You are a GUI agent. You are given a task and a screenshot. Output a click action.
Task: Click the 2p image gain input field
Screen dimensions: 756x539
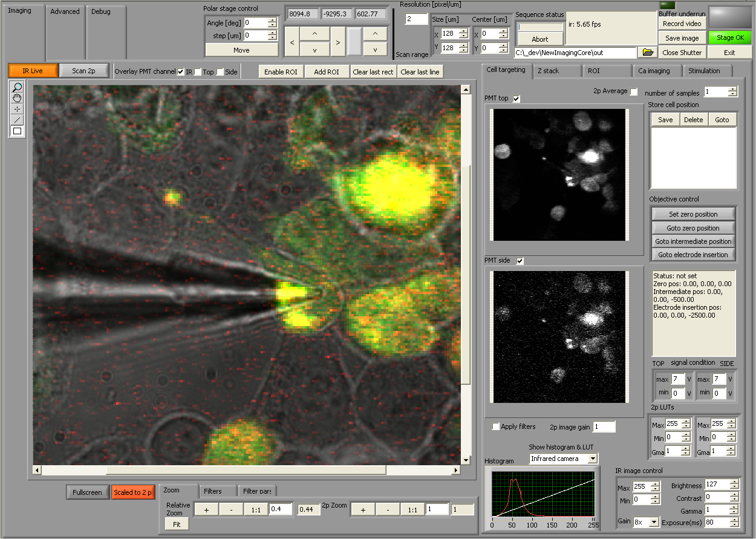click(603, 427)
